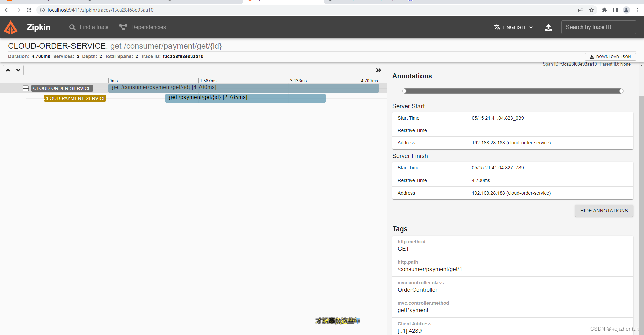
Task: Open the Find a trace page
Action: click(x=89, y=27)
